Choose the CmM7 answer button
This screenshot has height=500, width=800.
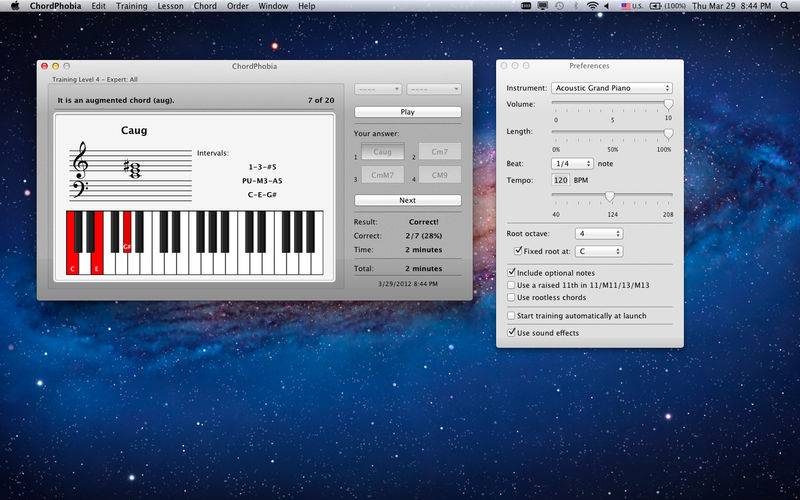[x=383, y=175]
